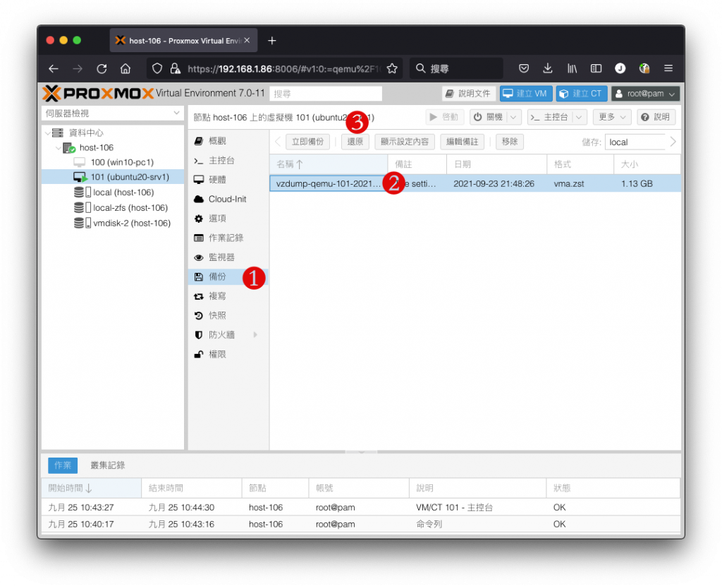Image resolution: width=722 pixels, height=588 pixels.
Task: Click the 顯示設定內容 show configuration button
Action: tap(404, 142)
